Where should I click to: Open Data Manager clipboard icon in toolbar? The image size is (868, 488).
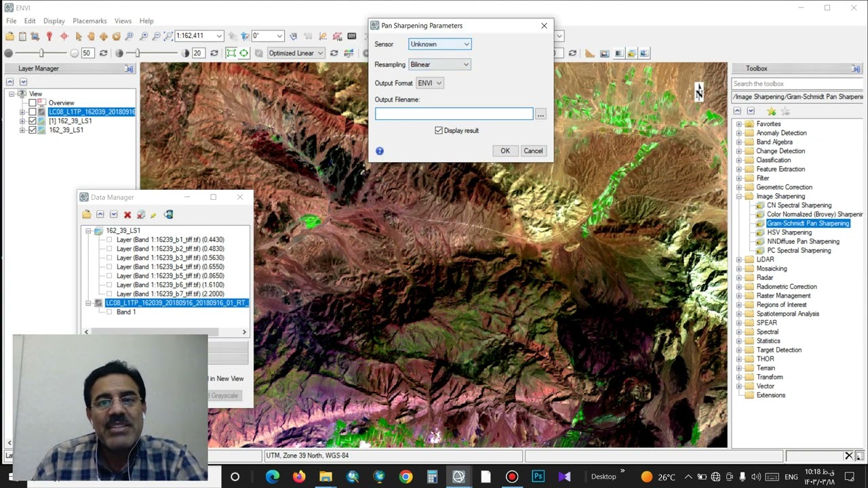click(22, 36)
